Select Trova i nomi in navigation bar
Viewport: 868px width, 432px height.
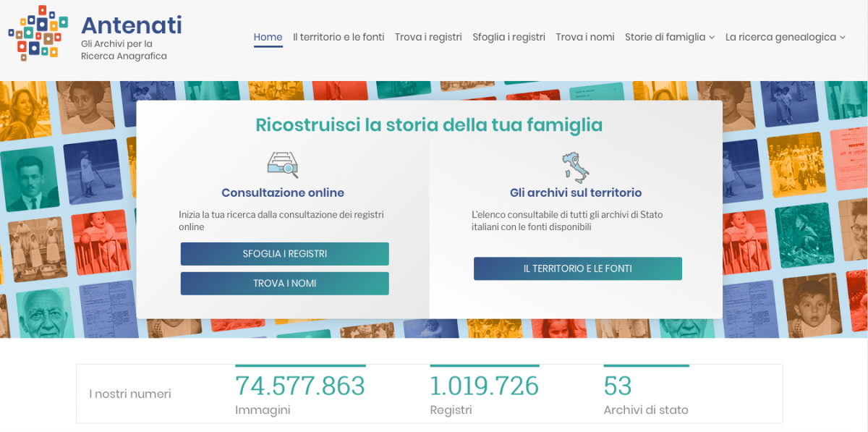tap(585, 37)
